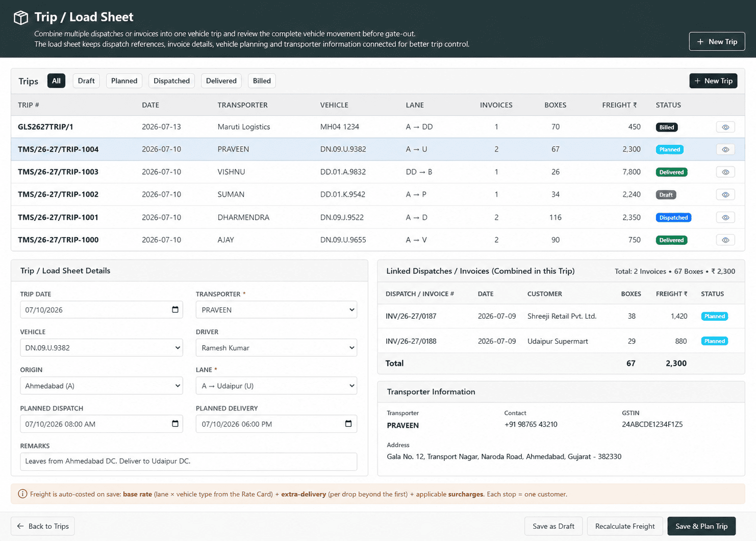
Task: Open Origin dropdown Ahmedabad (A)
Action: tap(102, 385)
